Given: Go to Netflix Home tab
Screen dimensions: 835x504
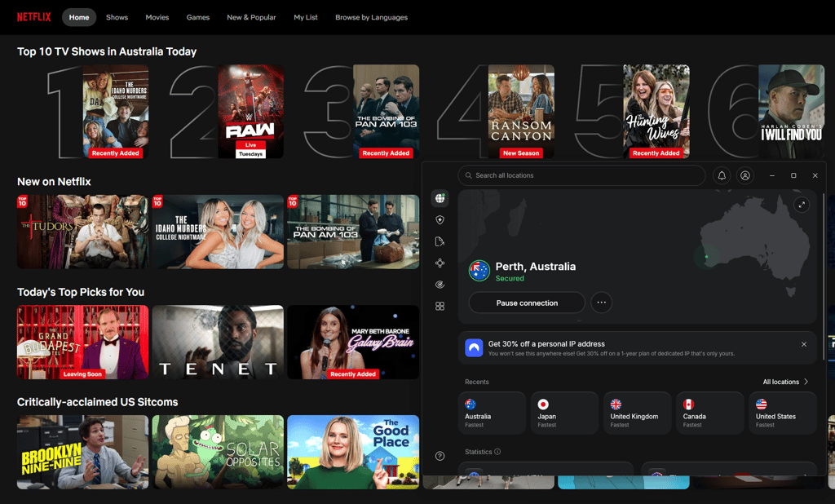Looking at the screenshot, I should pos(79,18).
